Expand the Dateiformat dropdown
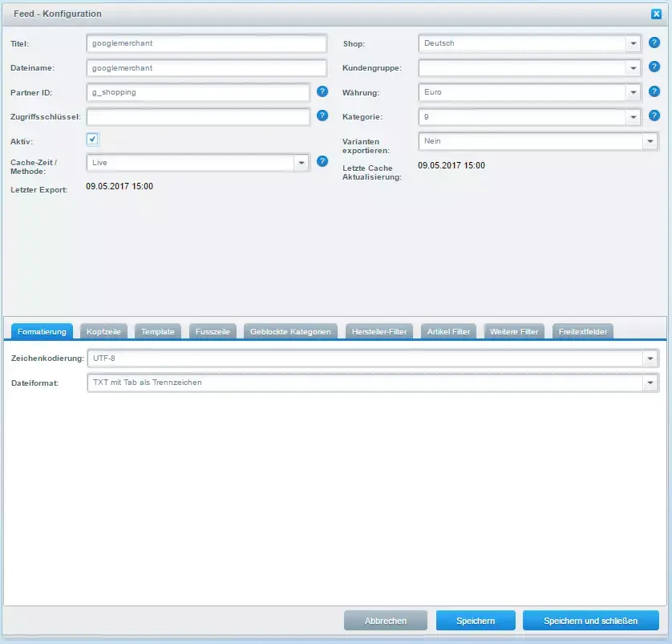 click(x=650, y=383)
